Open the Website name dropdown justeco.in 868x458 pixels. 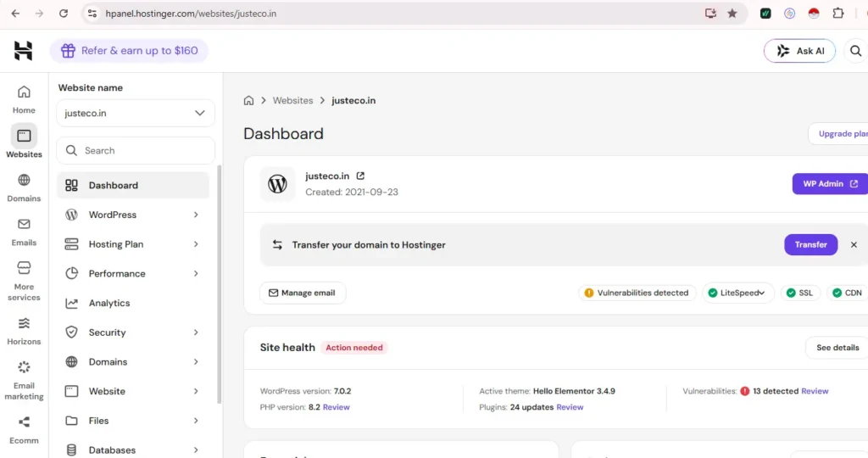point(136,113)
